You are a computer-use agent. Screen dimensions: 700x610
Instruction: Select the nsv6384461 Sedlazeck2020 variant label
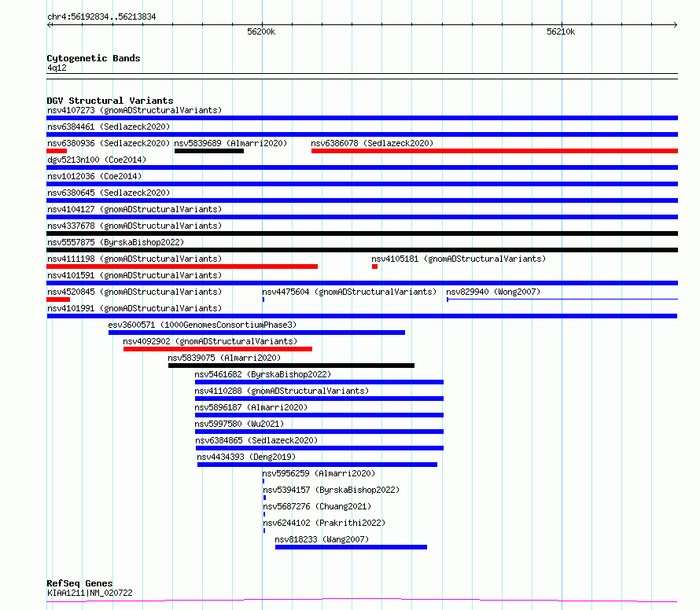click(x=109, y=127)
